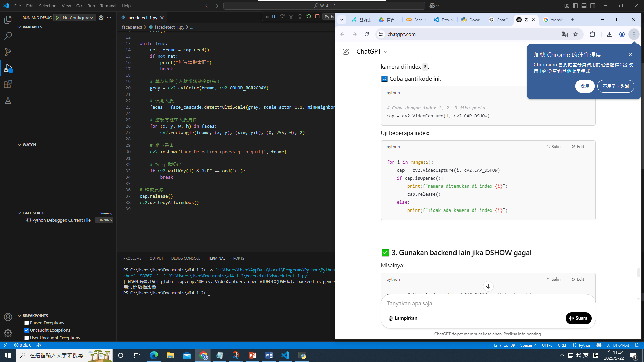Image resolution: width=644 pixels, height=362 pixels.
Task: Open the Testing flask view
Action: pyautogui.click(x=8, y=100)
